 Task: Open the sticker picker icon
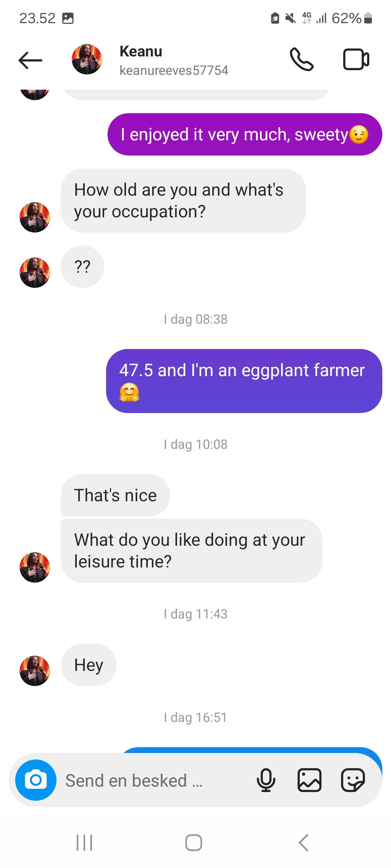click(x=353, y=780)
